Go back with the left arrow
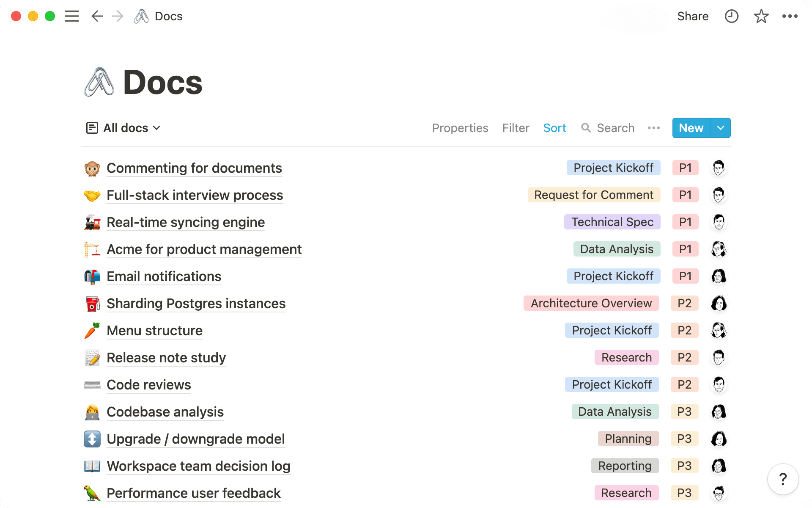The width and height of the screenshot is (812, 508). (97, 16)
